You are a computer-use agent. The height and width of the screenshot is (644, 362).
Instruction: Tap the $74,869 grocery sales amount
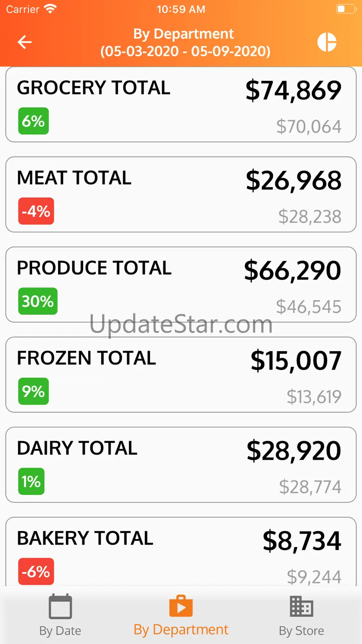pos(293,90)
